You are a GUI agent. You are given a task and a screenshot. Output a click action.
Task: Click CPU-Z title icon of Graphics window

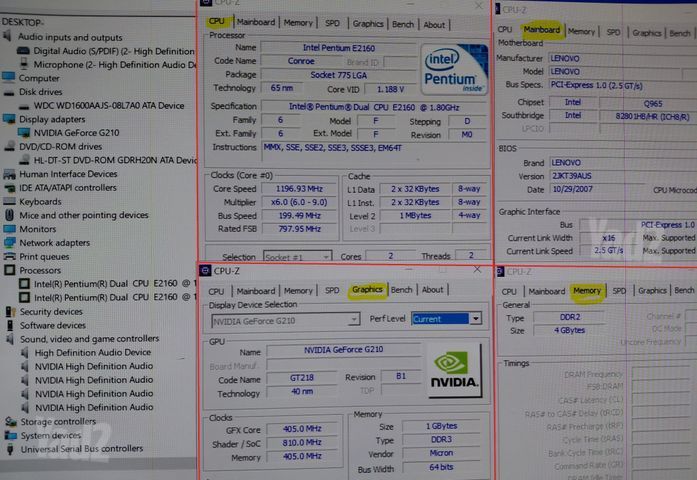click(205, 271)
